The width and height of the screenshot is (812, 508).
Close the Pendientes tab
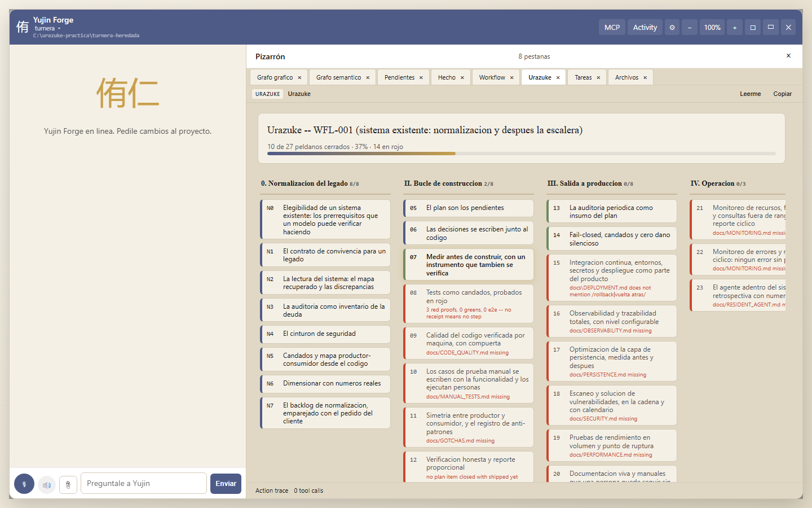pos(421,78)
